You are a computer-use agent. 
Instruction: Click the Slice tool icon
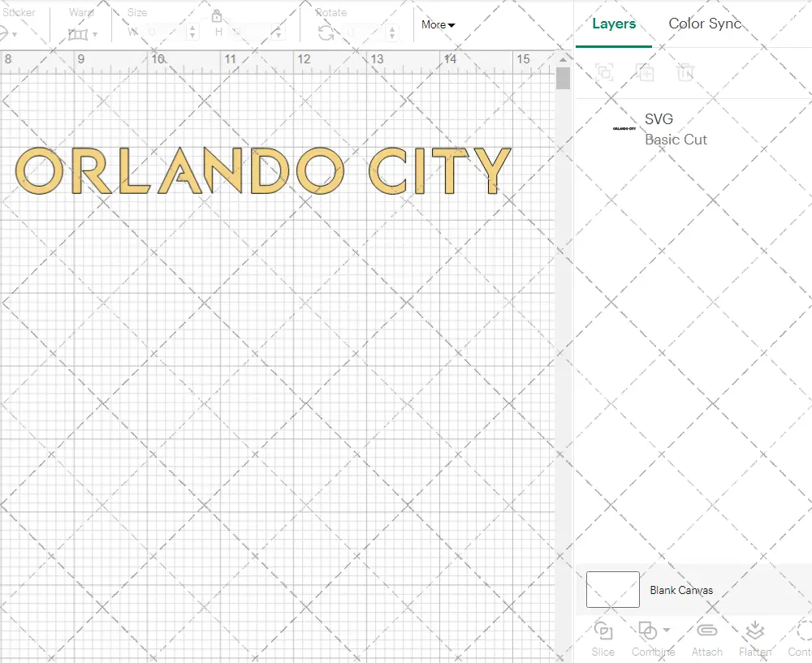[603, 631]
